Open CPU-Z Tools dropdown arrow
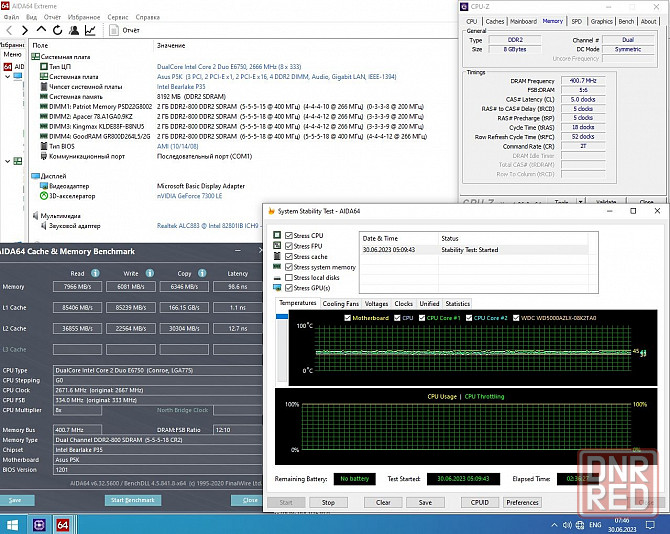Screen dimensions: 670x534 (581, 202)
